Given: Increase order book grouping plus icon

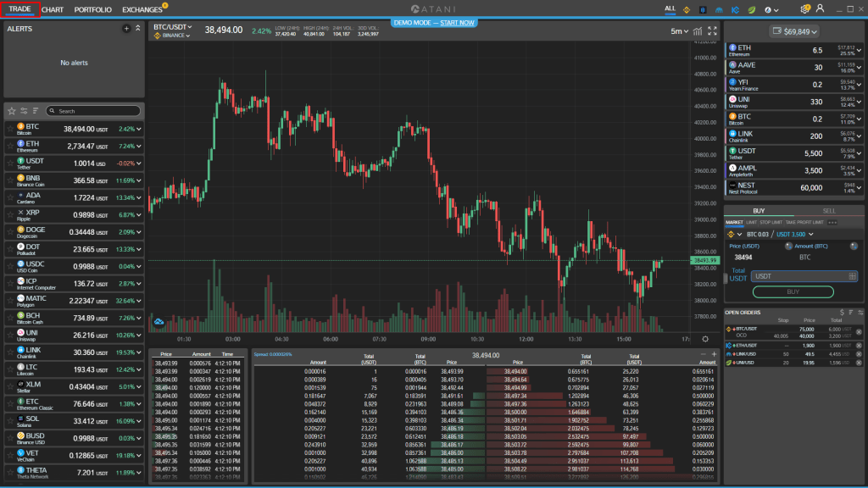Looking at the screenshot, I should pyautogui.click(x=714, y=354).
